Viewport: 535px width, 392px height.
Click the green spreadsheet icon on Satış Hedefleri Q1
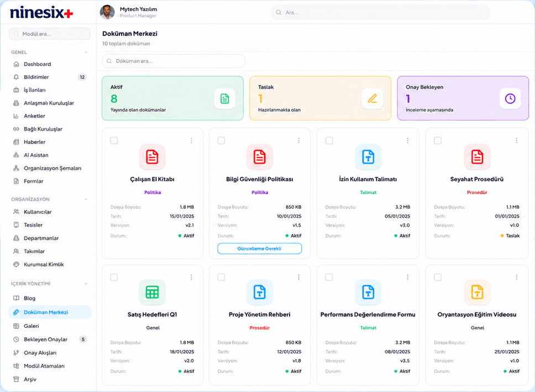[x=152, y=292]
